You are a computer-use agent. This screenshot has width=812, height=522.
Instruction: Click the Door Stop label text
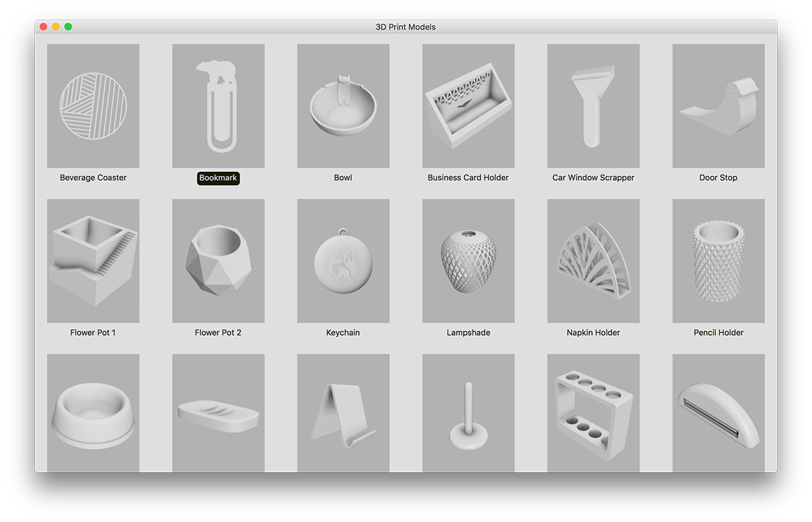tap(718, 177)
